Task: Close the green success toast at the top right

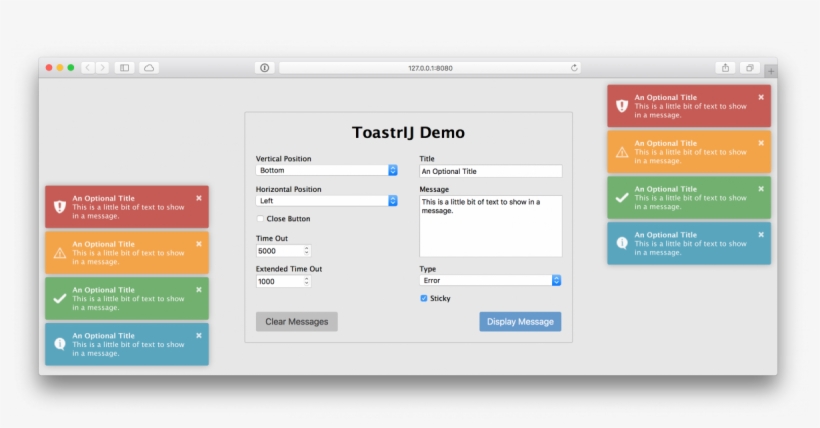Action: [761, 188]
